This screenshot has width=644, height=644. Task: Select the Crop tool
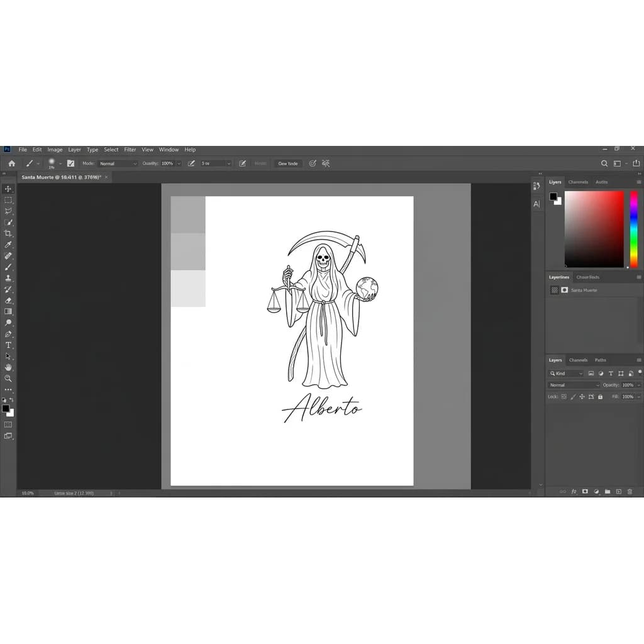tap(8, 233)
